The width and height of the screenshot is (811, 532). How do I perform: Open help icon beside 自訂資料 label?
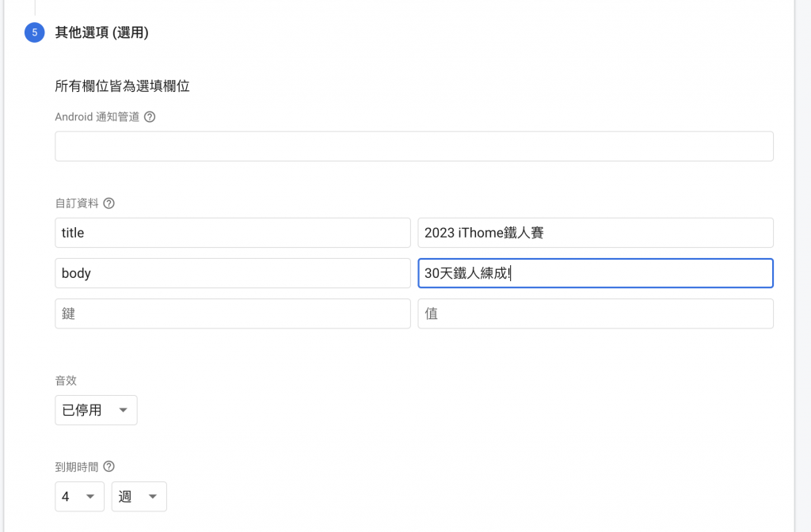[109, 203]
